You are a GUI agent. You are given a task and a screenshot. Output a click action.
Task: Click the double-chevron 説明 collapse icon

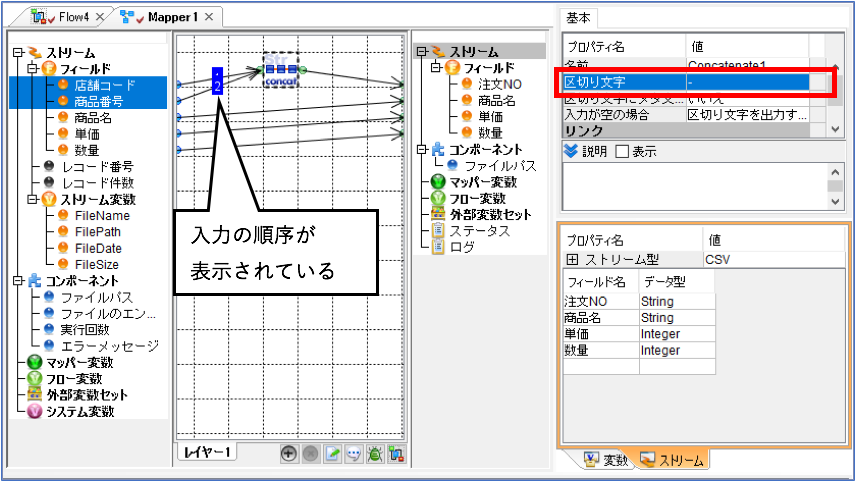tap(570, 151)
